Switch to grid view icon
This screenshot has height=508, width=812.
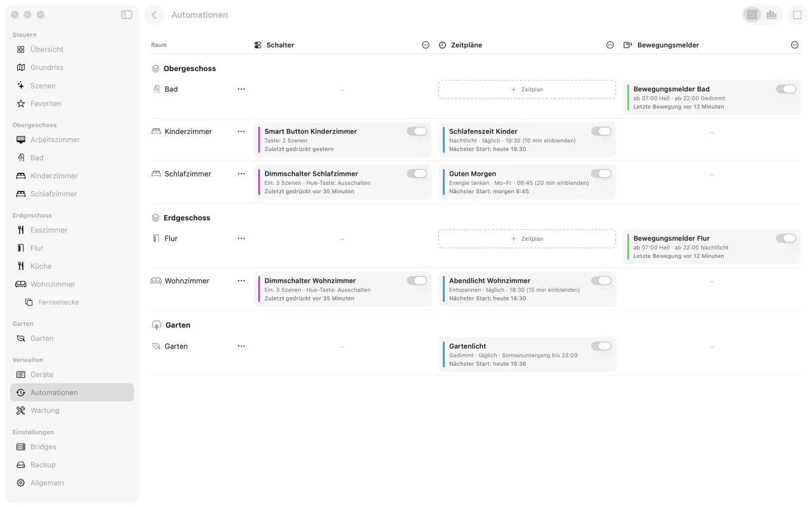752,15
